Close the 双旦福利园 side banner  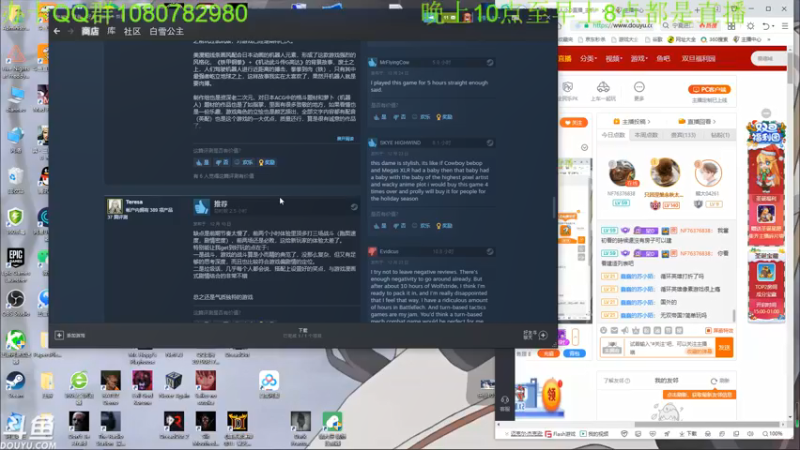[x=766, y=113]
